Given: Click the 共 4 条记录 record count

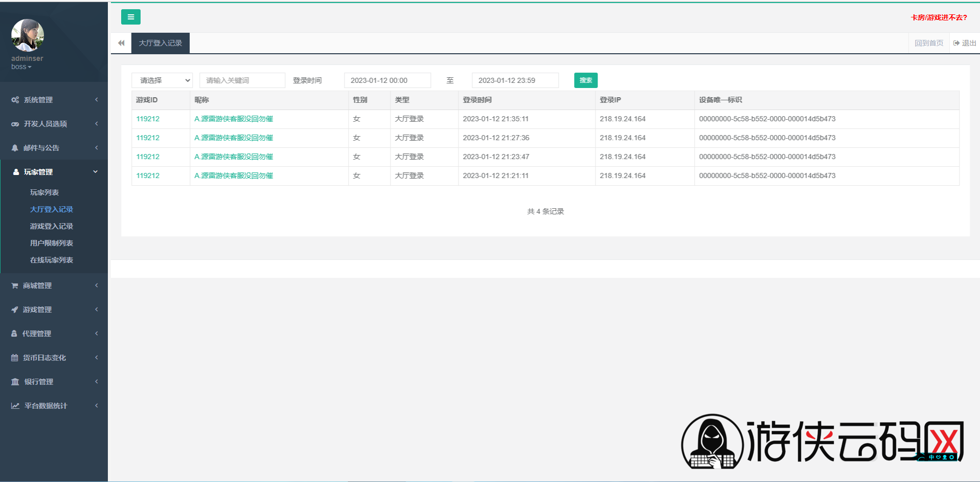Looking at the screenshot, I should click(x=545, y=211).
